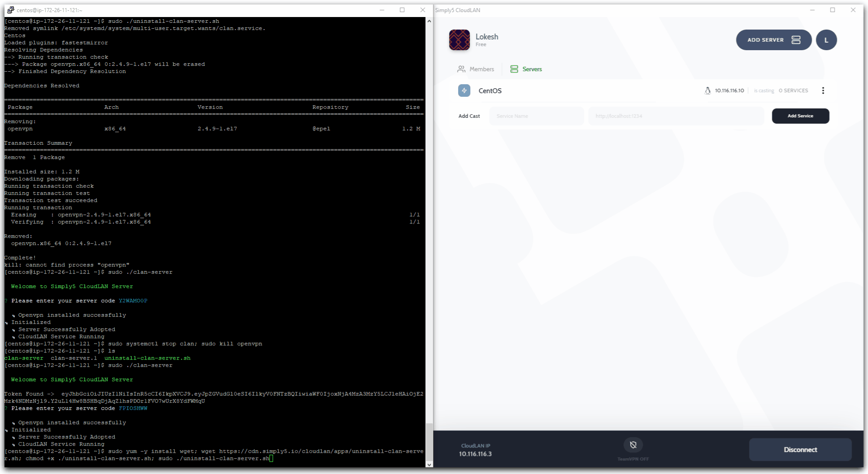Open the L profile circle icon
The image size is (868, 474).
coord(826,40)
